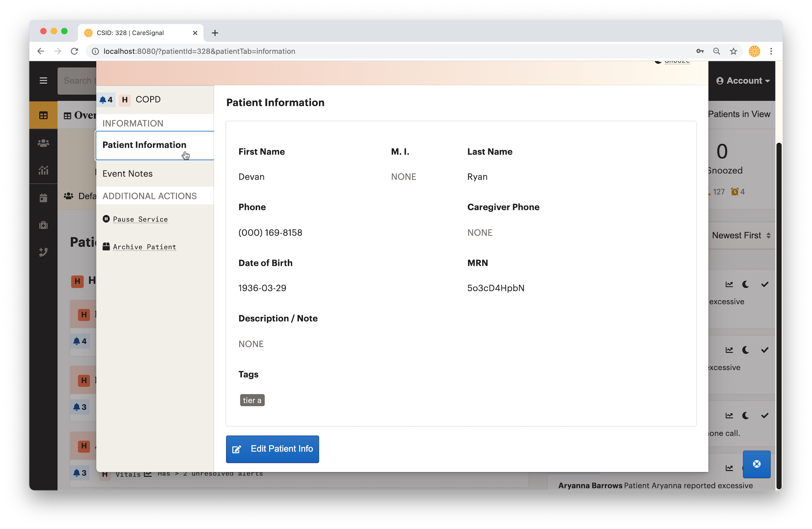812x529 pixels.
Task: Resolve first alert with checkmark icon
Action: pos(765,284)
